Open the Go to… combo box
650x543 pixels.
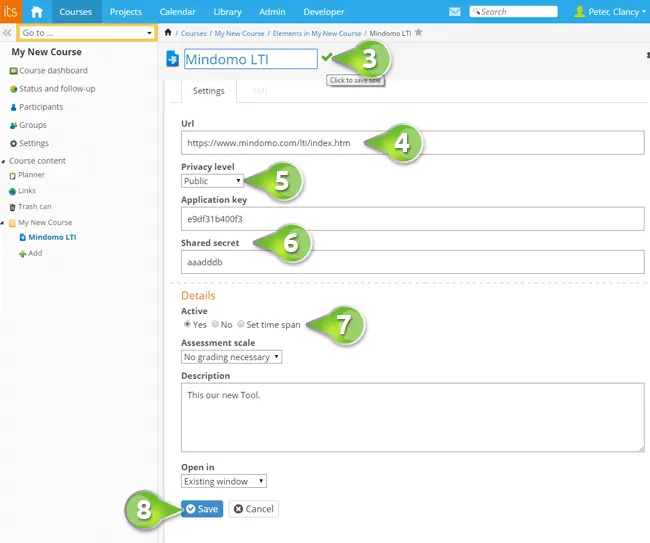click(x=87, y=33)
